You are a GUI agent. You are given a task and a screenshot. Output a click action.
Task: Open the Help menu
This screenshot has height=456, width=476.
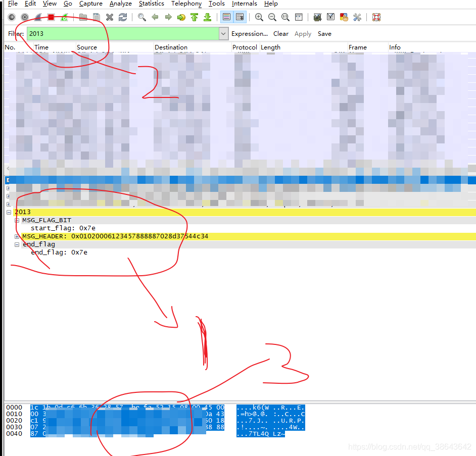coord(271,4)
